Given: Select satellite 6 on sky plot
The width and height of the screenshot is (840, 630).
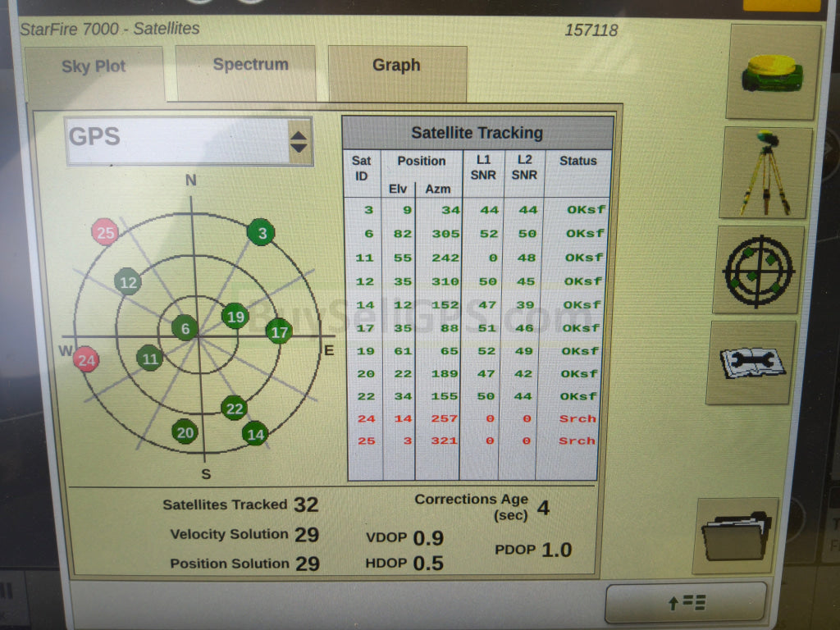Looking at the screenshot, I should [185, 328].
